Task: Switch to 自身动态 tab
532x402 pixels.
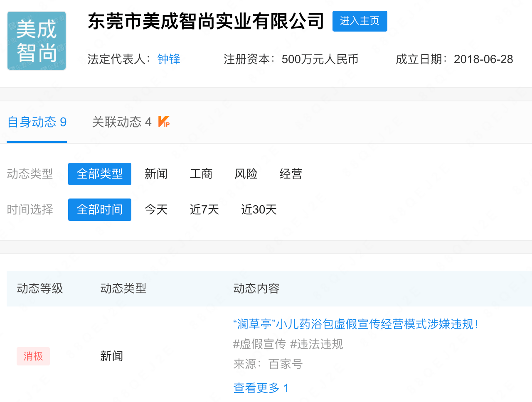Action: 37,122
